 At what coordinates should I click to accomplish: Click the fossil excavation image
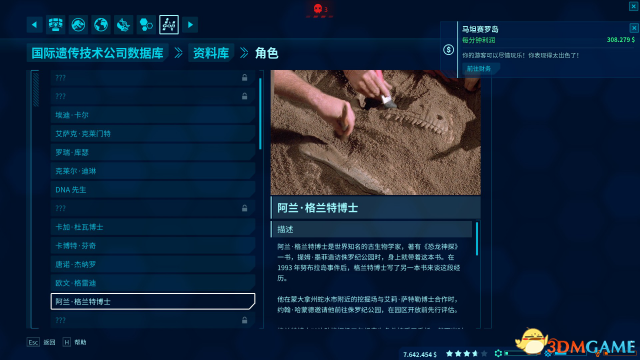pyautogui.click(x=376, y=132)
